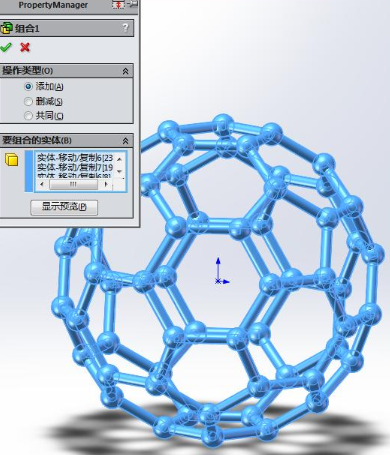Click left arrow of list horizontal scrollbar
Image resolution: width=390 pixels, height=455 pixels.
pyautogui.click(x=41, y=184)
